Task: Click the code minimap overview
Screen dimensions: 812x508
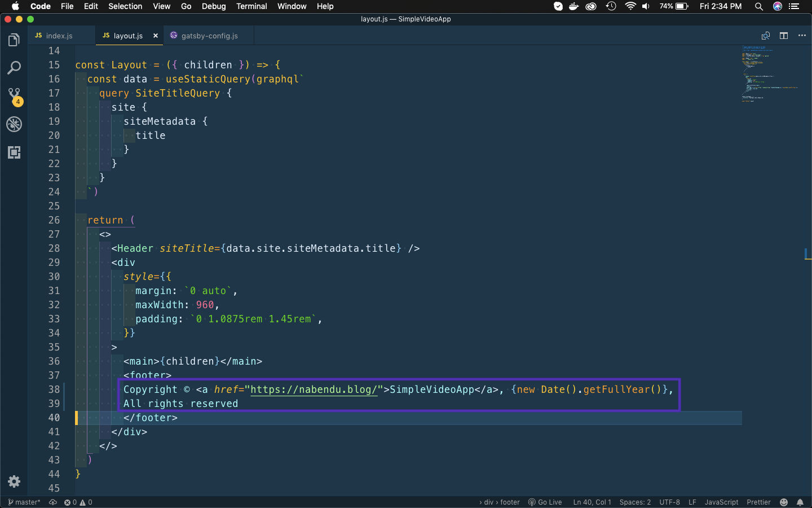Action: (x=770, y=73)
